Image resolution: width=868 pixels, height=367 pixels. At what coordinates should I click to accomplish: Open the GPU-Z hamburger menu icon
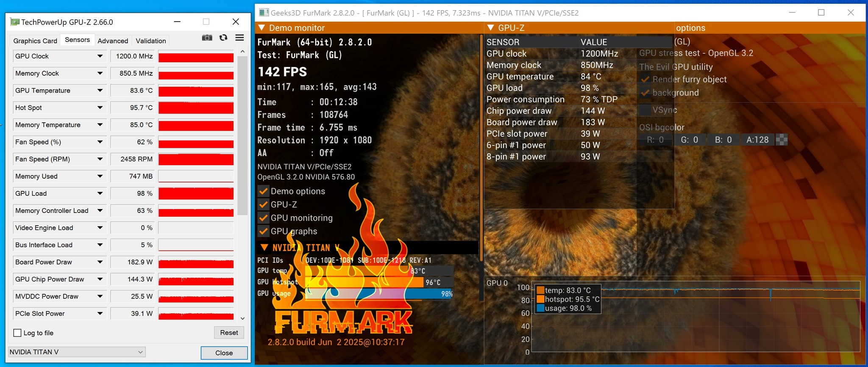coord(239,38)
